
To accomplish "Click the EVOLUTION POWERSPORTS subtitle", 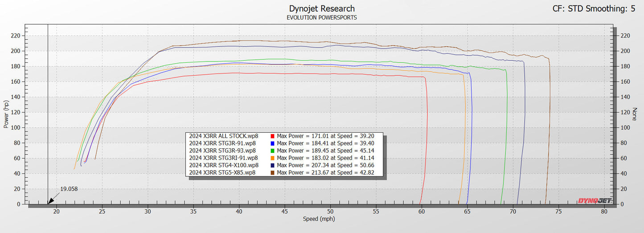I will (322, 18).
